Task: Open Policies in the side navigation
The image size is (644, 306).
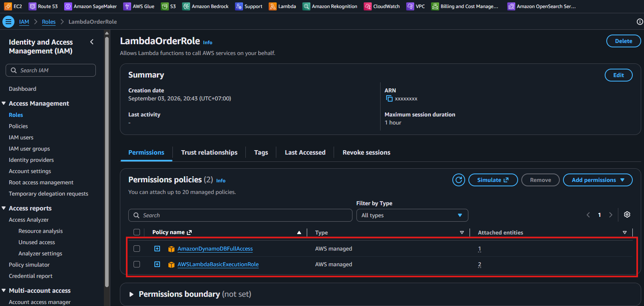Action: coord(18,126)
